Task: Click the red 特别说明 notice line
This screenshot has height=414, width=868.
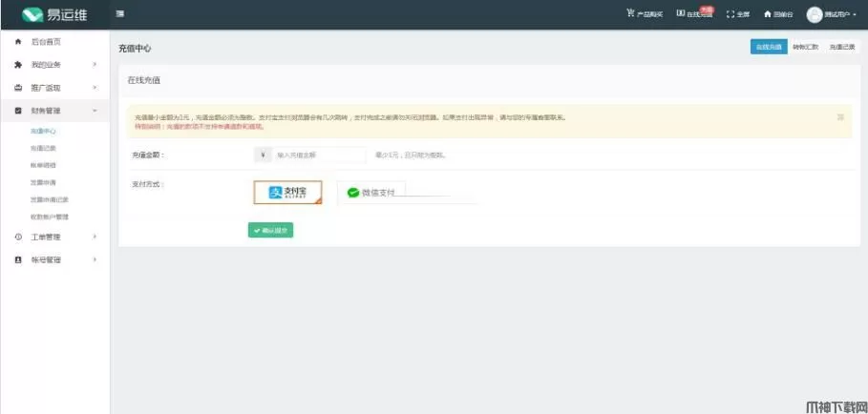Action: click(x=200, y=127)
